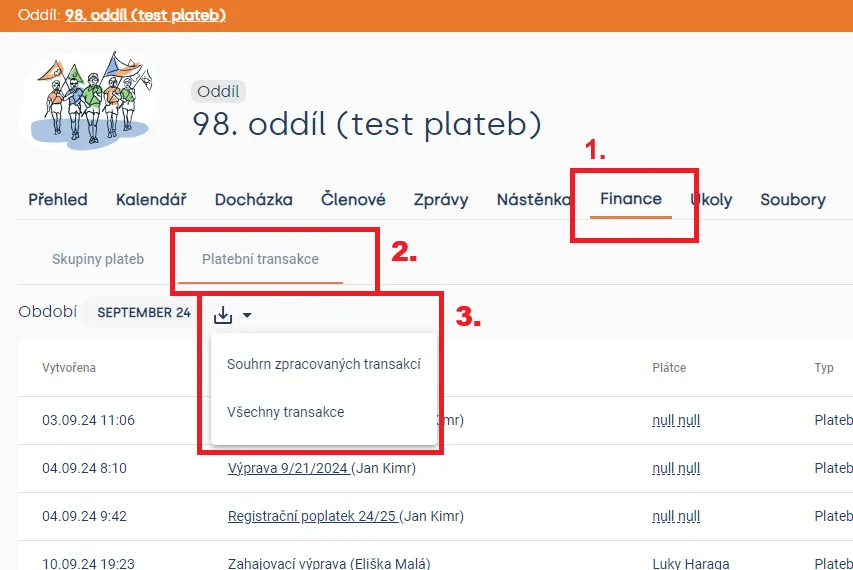Click the scout group logo image

pos(90,101)
